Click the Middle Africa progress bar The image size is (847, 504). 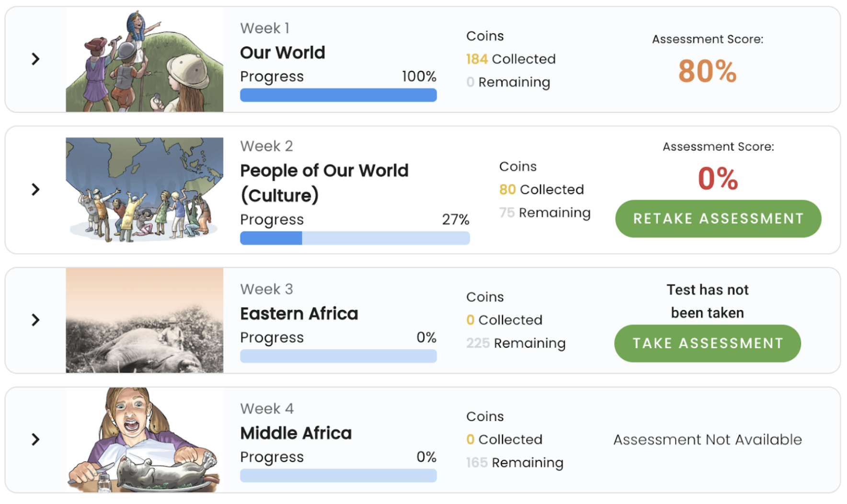tap(338, 475)
